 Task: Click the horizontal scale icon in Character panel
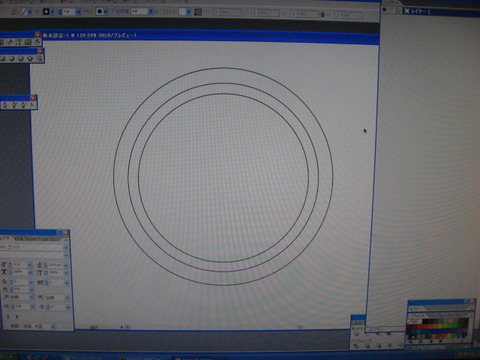[x=4, y=272]
